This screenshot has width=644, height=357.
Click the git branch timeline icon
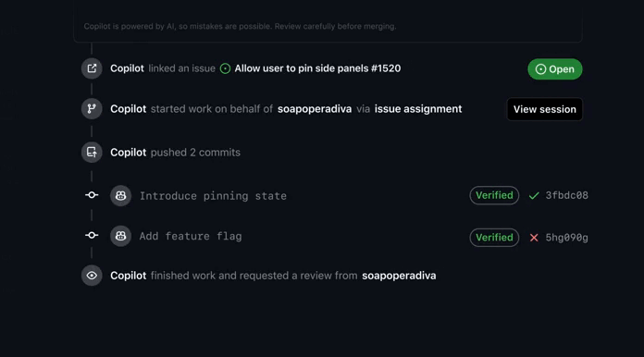point(92,109)
